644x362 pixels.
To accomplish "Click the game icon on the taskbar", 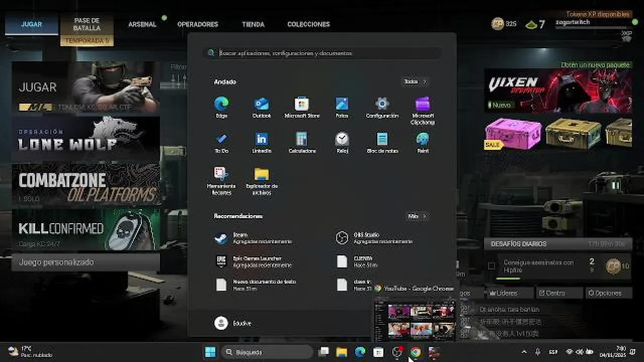I will pyautogui.click(x=434, y=352).
